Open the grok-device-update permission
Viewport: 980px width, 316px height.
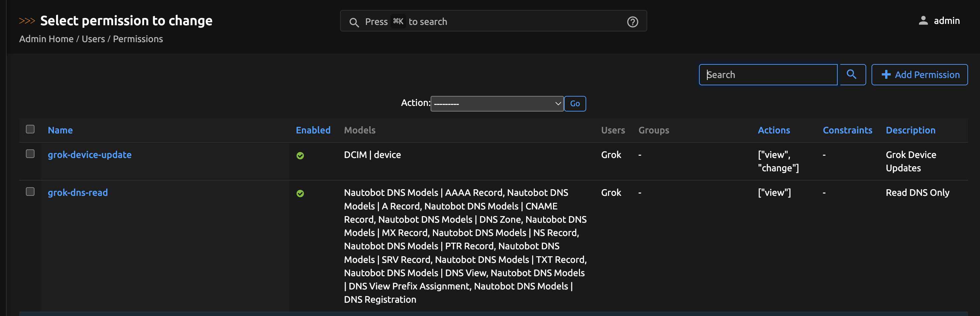[90, 155]
